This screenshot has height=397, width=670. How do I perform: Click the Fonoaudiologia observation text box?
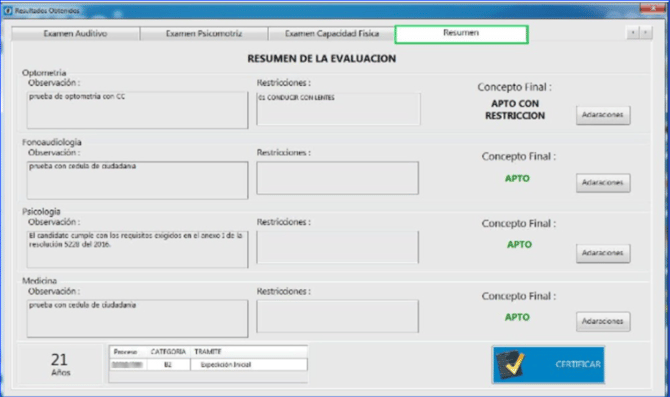(x=137, y=180)
